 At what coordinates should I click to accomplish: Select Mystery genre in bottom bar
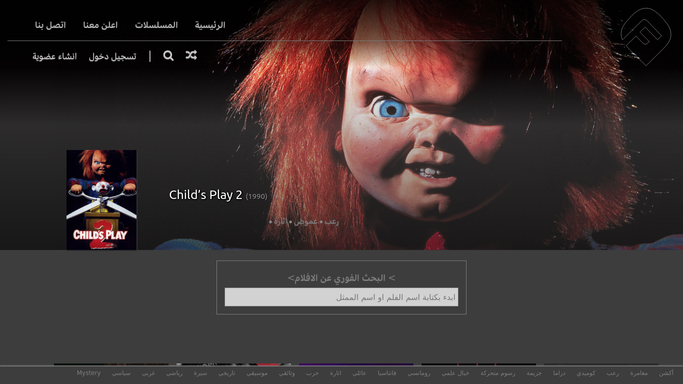point(89,373)
